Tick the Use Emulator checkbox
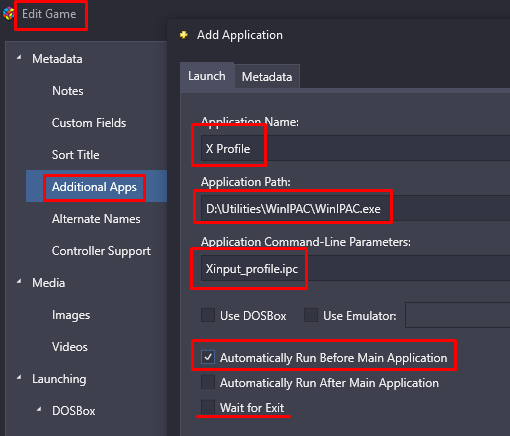Viewport: 510px width, 436px height. pos(311,315)
